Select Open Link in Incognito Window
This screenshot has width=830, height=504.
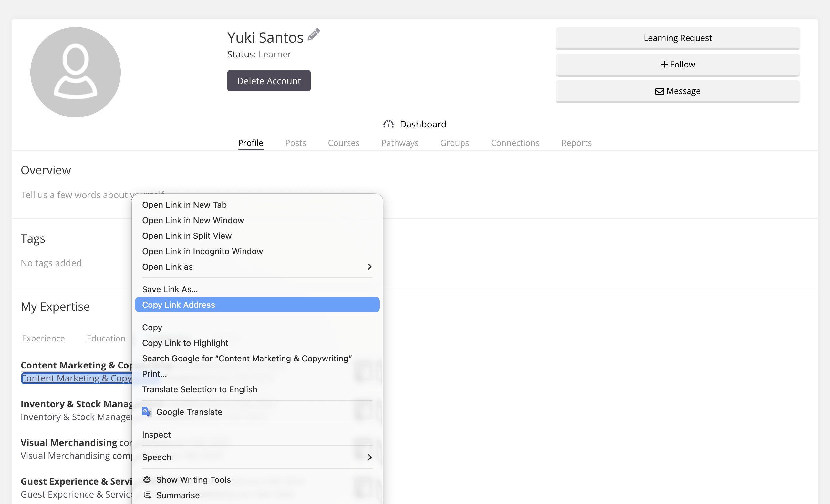pyautogui.click(x=257, y=251)
